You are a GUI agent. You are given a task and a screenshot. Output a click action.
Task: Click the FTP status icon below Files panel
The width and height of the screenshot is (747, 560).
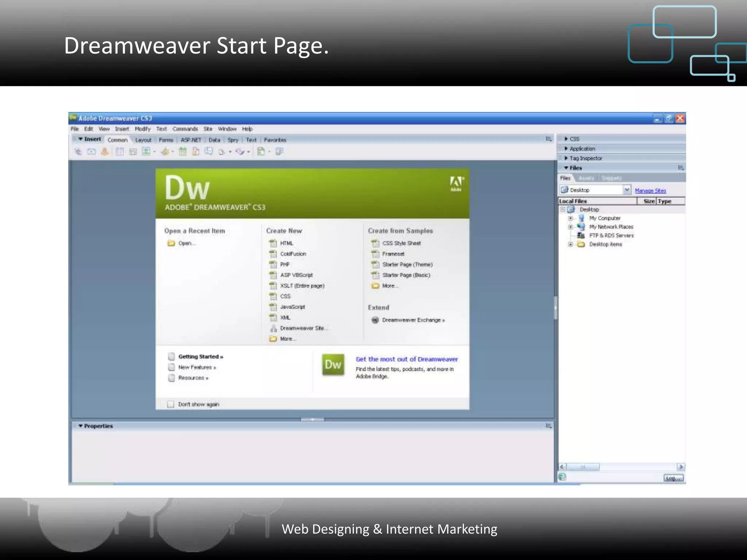562,477
